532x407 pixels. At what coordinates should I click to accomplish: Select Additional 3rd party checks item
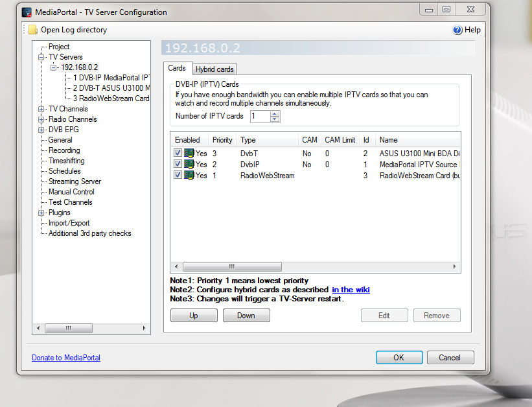[89, 233]
